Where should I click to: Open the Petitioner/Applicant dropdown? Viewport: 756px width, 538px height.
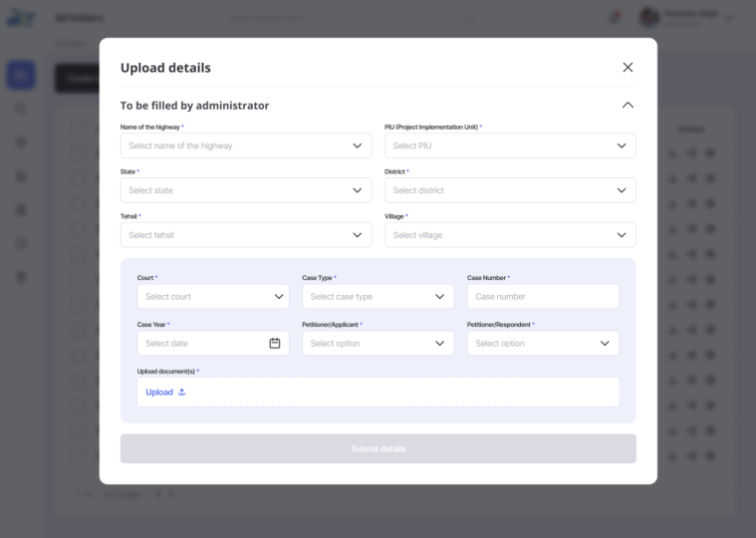pyautogui.click(x=378, y=344)
